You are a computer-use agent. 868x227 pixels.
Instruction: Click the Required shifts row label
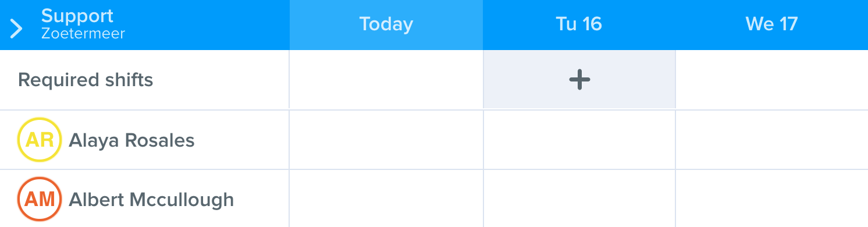[x=86, y=80]
